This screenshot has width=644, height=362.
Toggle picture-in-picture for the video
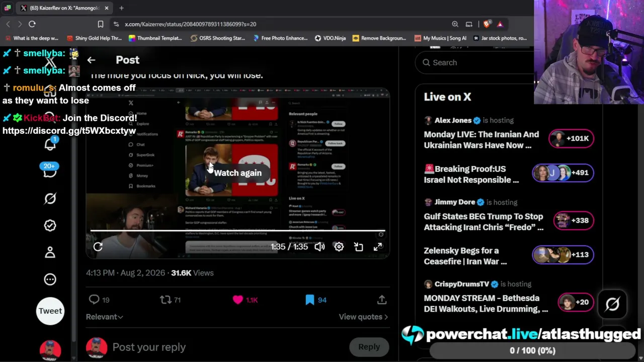[358, 246]
